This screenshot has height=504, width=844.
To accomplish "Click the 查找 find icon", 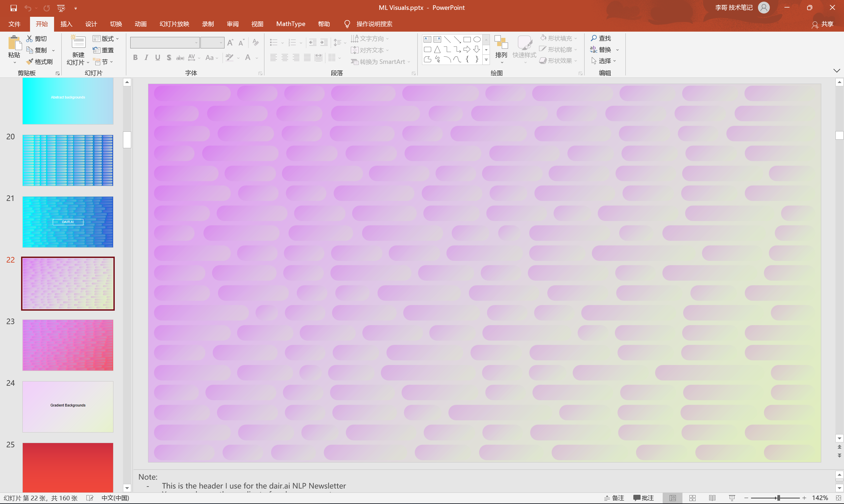I will [x=594, y=38].
